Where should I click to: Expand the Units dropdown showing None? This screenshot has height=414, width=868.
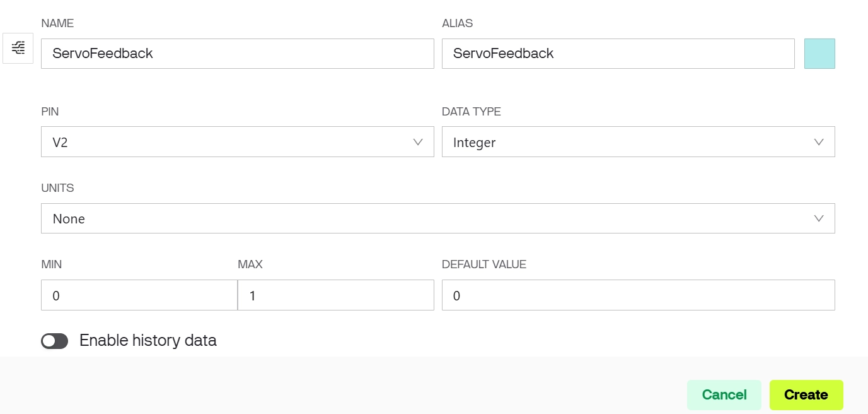coord(429,218)
